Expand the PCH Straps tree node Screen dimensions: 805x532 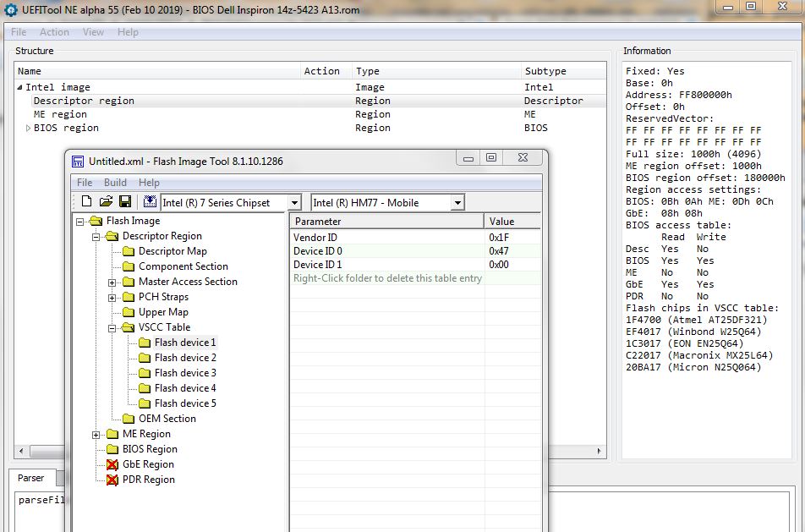point(112,298)
